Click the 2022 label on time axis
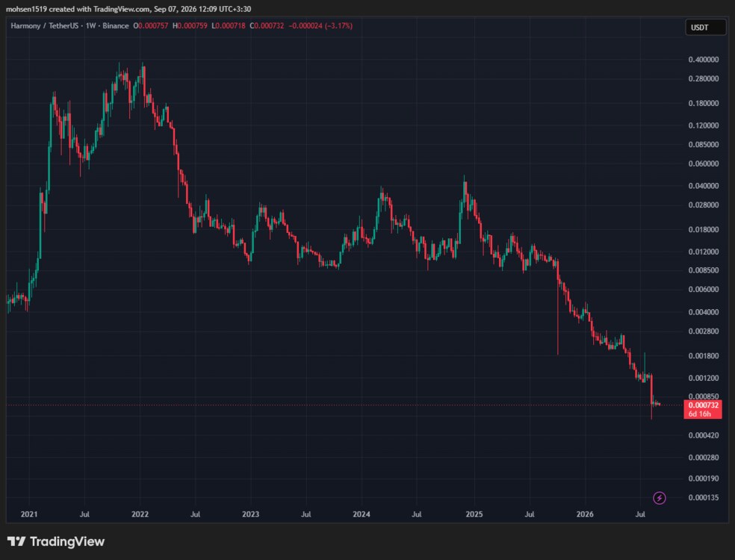The height and width of the screenshot is (560, 735). (x=140, y=514)
